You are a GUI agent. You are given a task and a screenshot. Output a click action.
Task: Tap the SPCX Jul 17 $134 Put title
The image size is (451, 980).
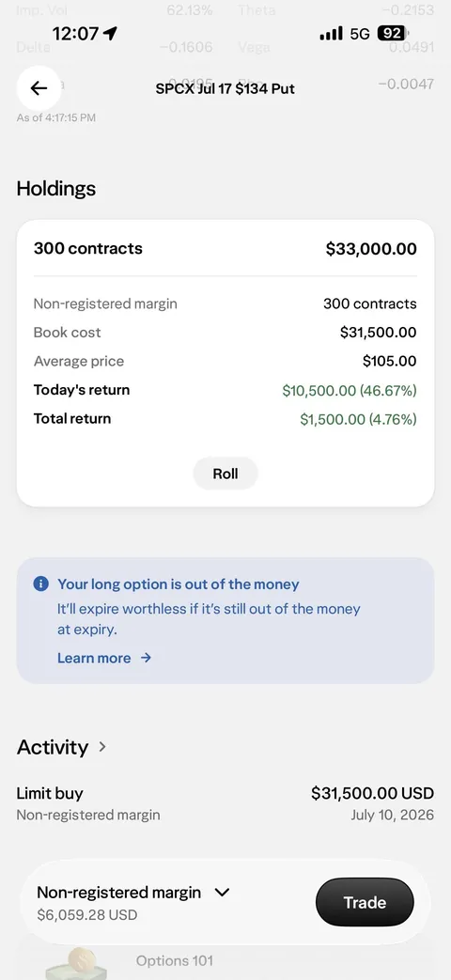point(225,88)
